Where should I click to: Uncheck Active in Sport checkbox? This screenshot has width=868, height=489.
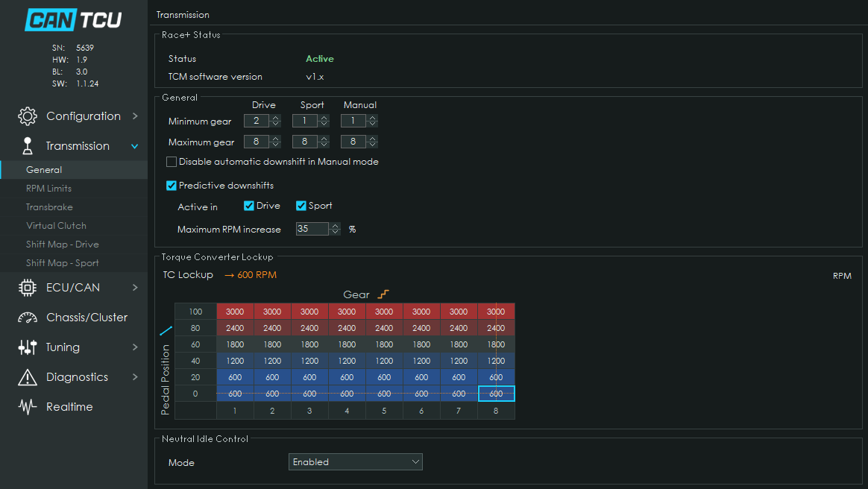301,206
